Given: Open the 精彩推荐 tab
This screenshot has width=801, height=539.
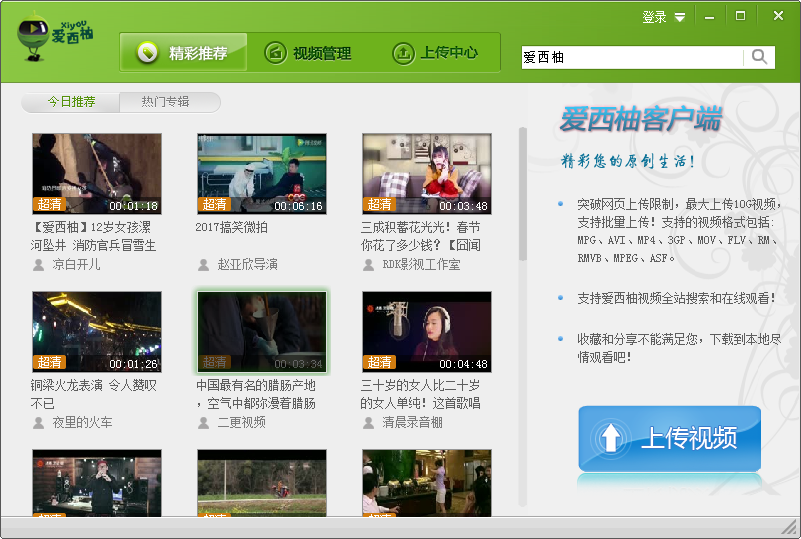Looking at the screenshot, I should click(183, 53).
